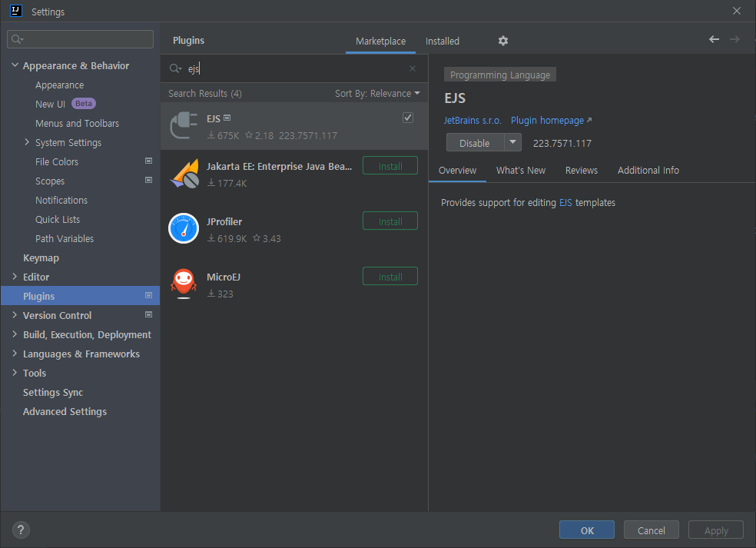756x548 pixels.
Task: Click the IntelliJ logo in the title bar
Action: (16, 11)
